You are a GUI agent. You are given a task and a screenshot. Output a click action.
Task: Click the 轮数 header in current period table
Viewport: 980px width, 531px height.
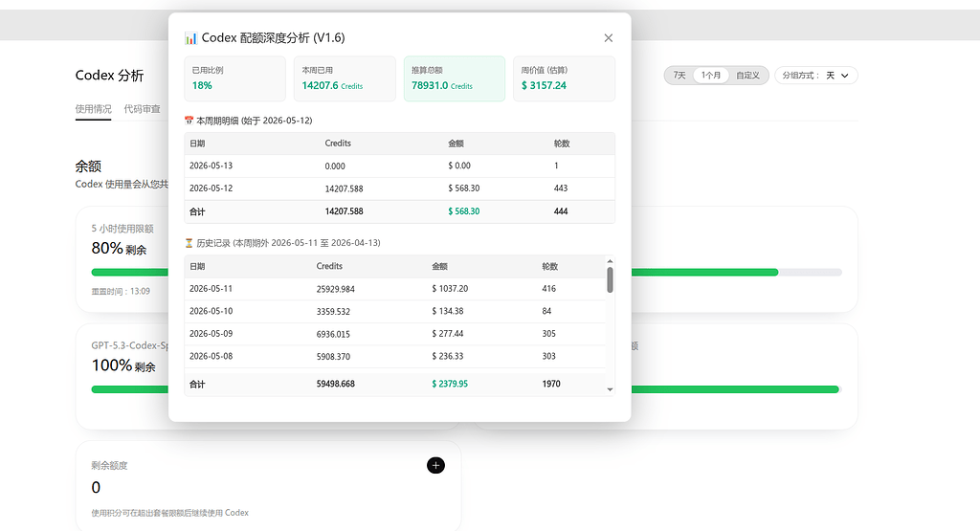pyautogui.click(x=562, y=144)
